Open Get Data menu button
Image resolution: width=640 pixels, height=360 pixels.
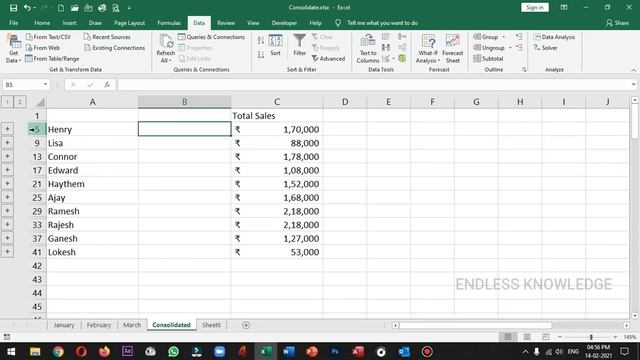pyautogui.click(x=13, y=49)
